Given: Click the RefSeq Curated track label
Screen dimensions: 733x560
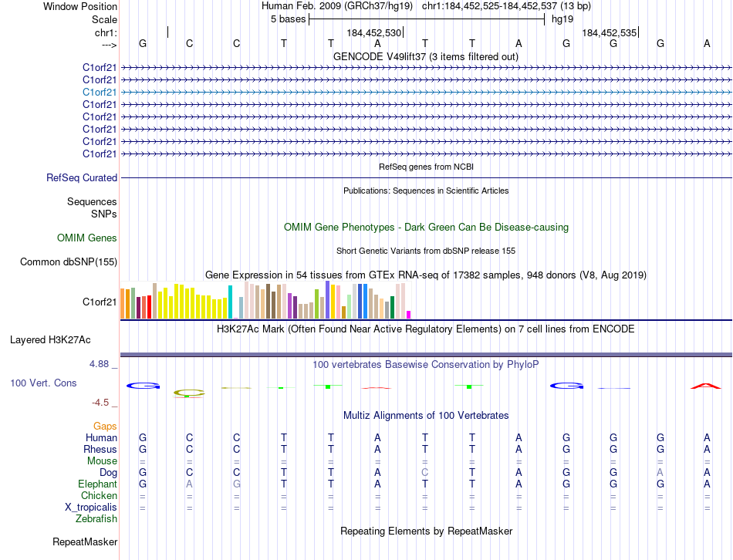Looking at the screenshot, I should click(82, 177).
